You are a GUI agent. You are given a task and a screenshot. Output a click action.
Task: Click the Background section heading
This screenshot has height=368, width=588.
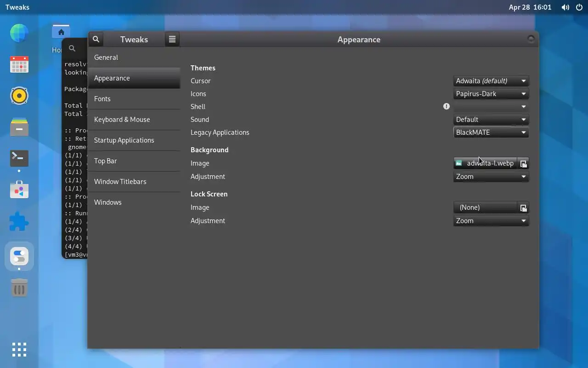[x=209, y=150]
